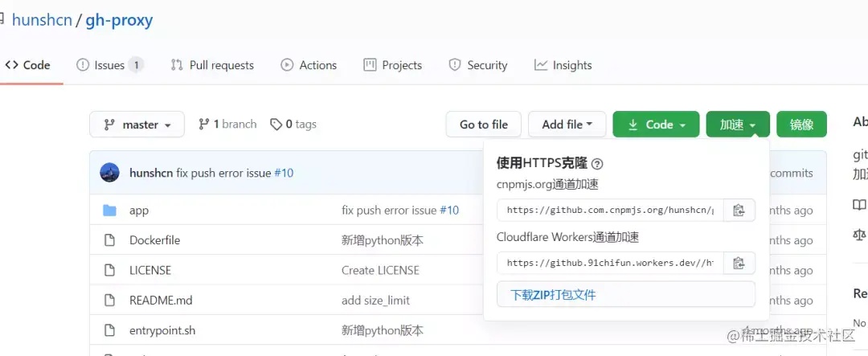Click the Insights graph icon
868x356 pixels.
pyautogui.click(x=540, y=65)
